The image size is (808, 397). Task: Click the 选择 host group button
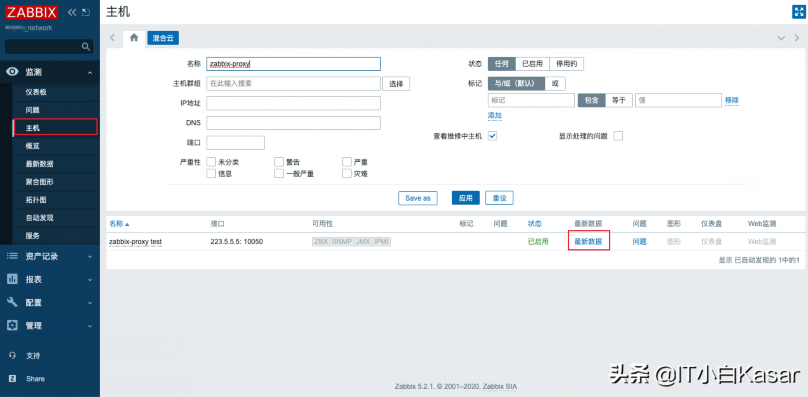pyautogui.click(x=396, y=84)
